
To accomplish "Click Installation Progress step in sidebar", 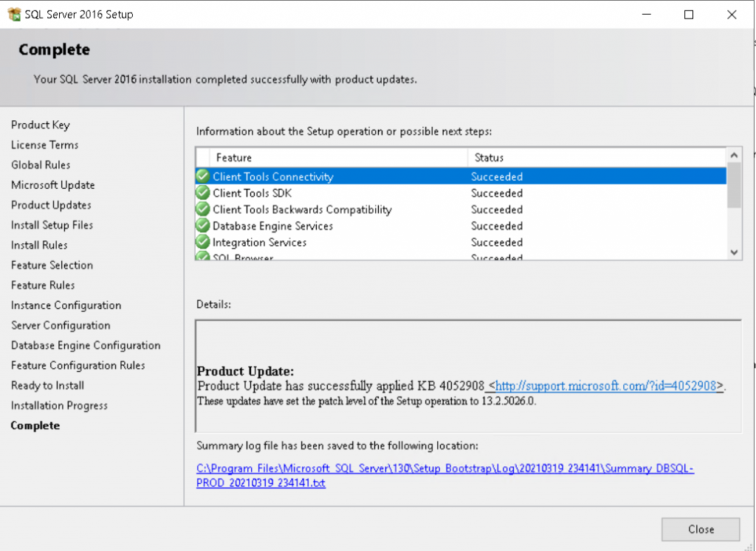I will click(59, 406).
